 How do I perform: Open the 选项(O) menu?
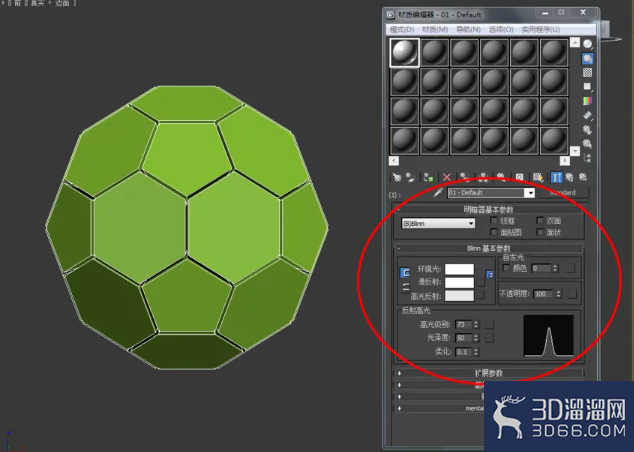pyautogui.click(x=501, y=30)
